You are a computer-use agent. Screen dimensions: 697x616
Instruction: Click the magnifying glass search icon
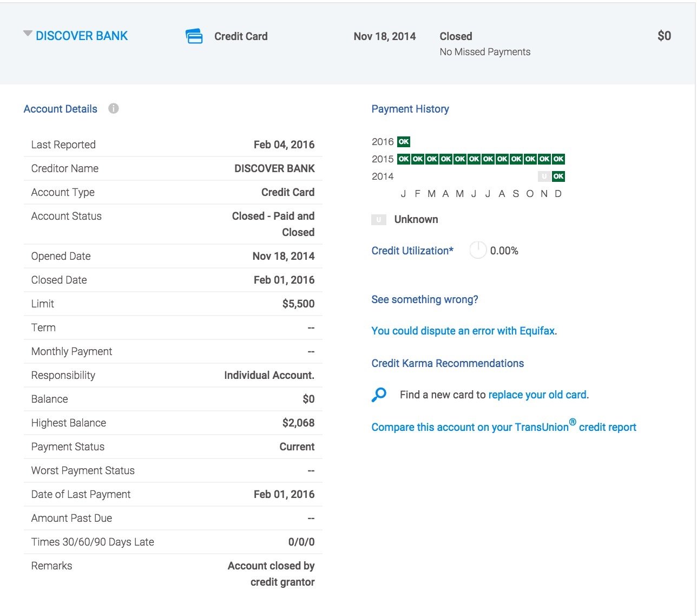click(x=379, y=395)
